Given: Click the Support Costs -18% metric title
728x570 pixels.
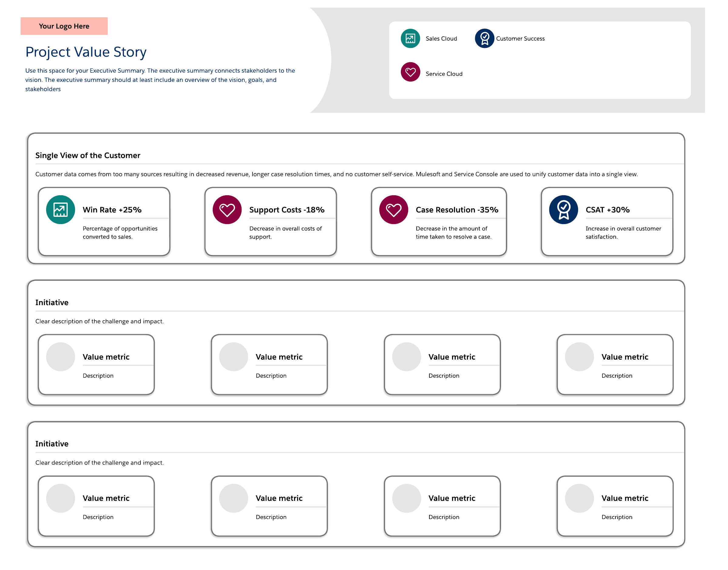Looking at the screenshot, I should pyautogui.click(x=286, y=210).
